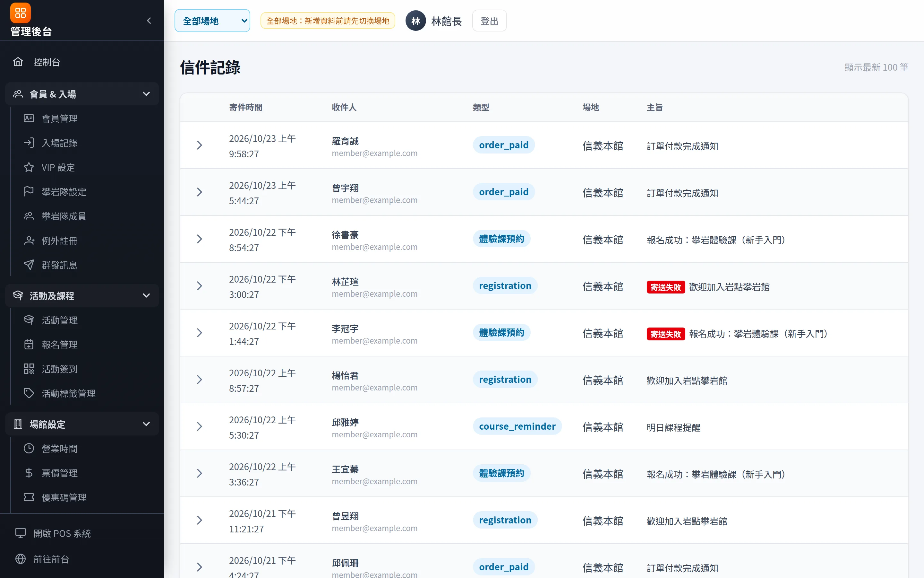
Task: Click the 攀岩隊成員 people icon
Action: point(29,216)
